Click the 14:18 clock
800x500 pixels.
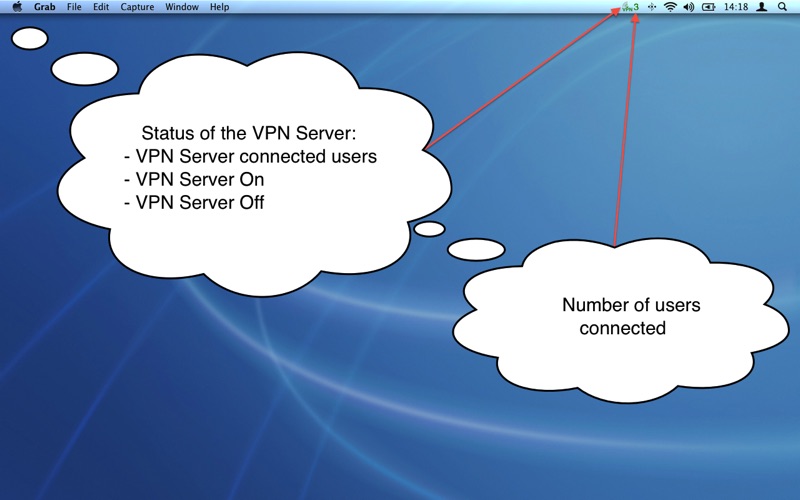click(736, 7)
